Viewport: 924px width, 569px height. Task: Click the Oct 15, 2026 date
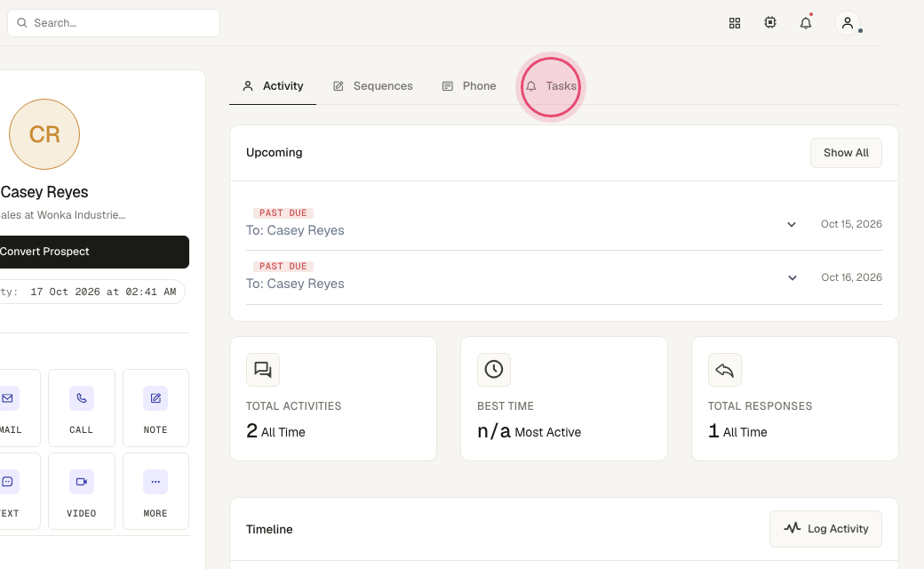(x=851, y=224)
